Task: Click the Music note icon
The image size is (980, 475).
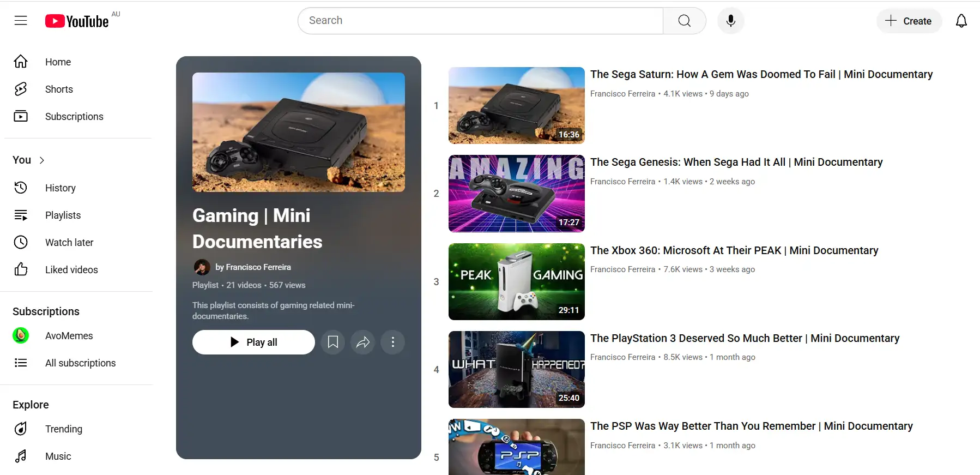Action: (x=21, y=456)
